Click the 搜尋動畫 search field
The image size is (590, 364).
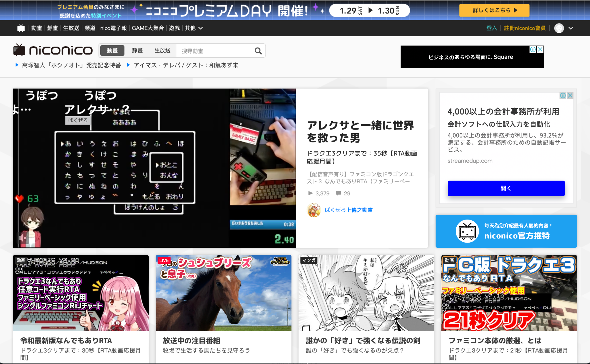pos(215,51)
